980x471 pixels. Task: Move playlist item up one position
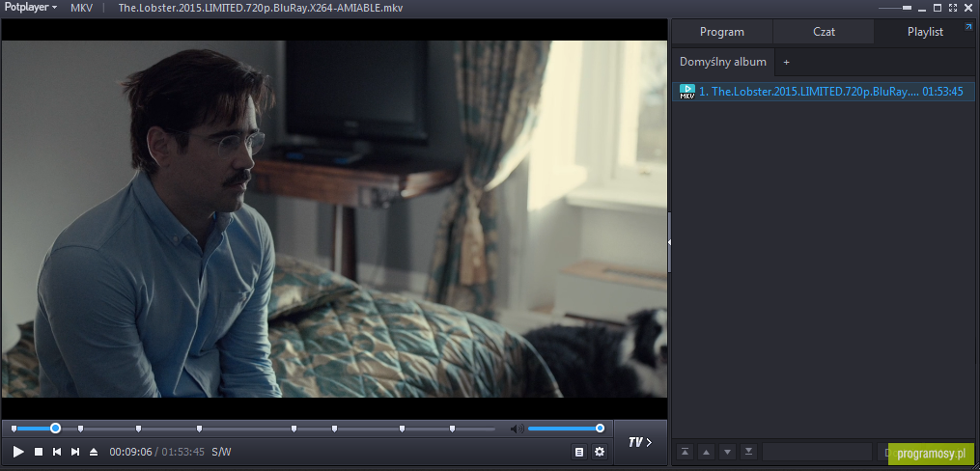(x=706, y=451)
